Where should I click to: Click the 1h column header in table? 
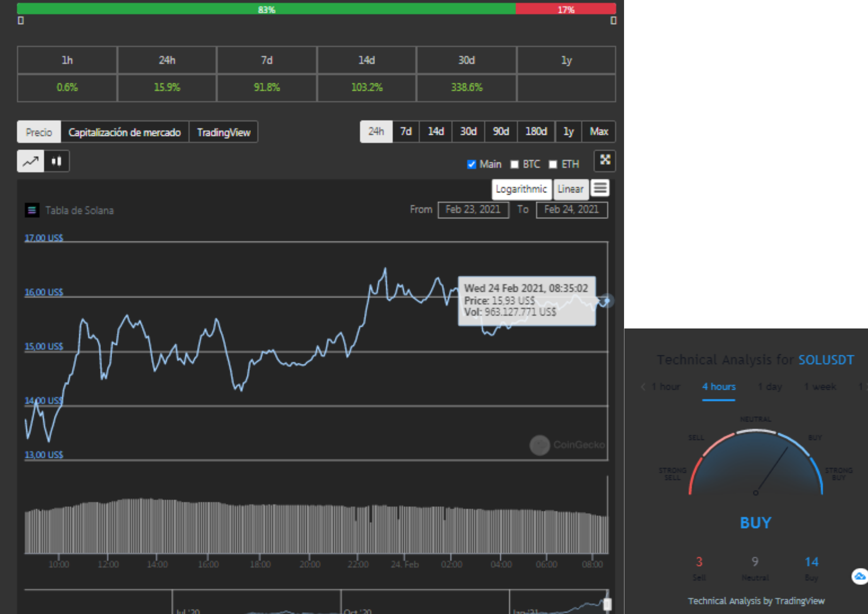click(67, 60)
